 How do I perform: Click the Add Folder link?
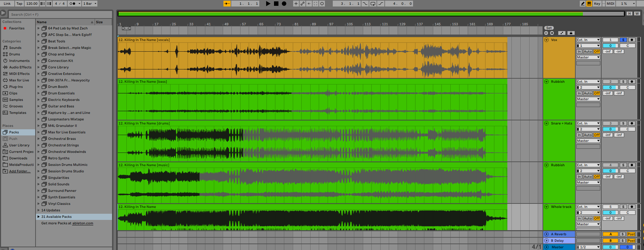pos(20,171)
